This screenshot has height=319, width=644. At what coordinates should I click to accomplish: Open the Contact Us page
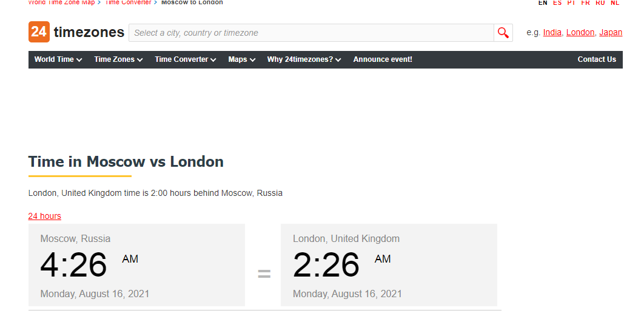[x=597, y=59]
